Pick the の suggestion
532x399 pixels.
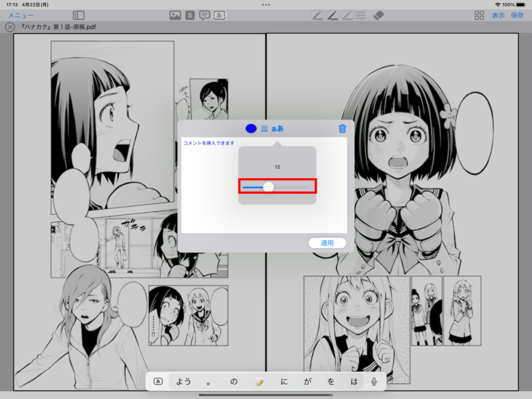pyautogui.click(x=234, y=381)
